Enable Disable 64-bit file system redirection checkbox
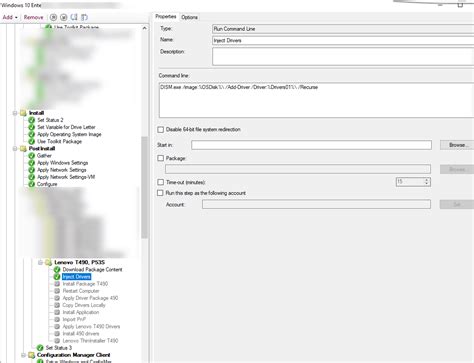This screenshot has height=363, width=474. pos(161,129)
